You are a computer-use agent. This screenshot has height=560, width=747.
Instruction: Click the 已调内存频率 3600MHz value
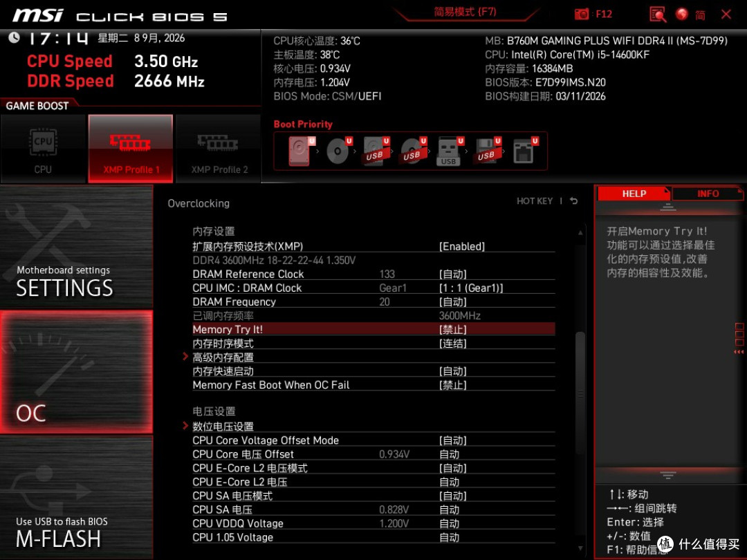460,316
